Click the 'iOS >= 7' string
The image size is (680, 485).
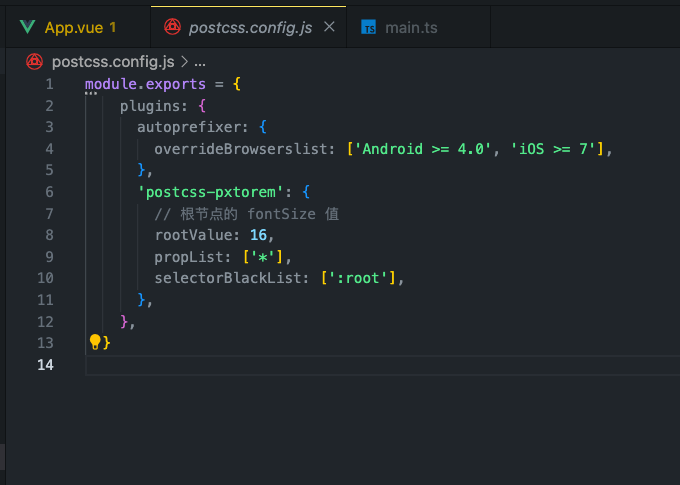(x=553, y=149)
